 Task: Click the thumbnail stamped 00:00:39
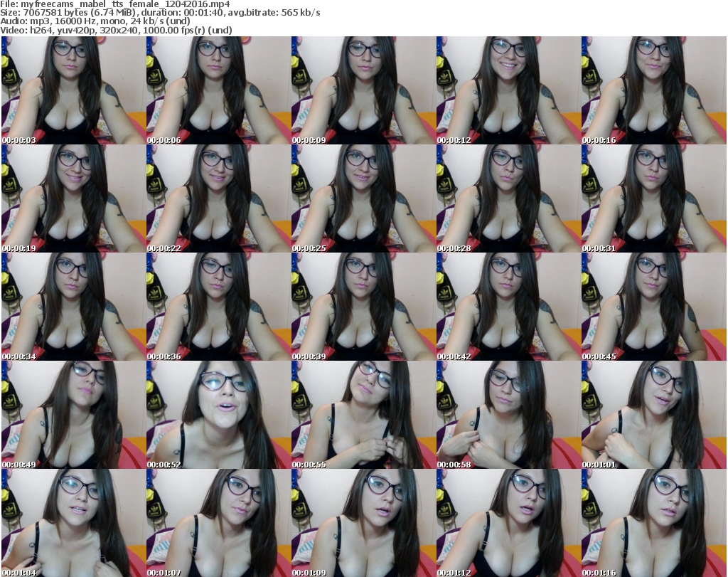363,307
